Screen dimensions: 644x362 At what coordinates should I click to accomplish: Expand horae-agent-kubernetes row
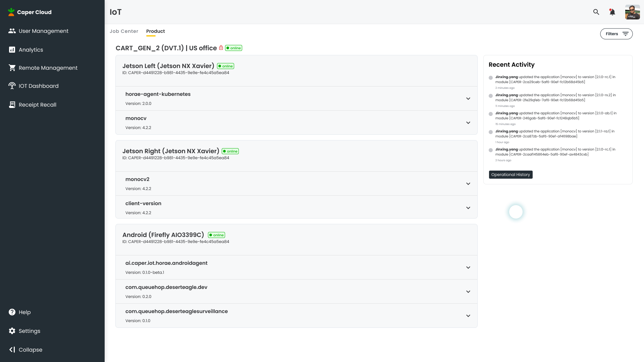click(468, 99)
